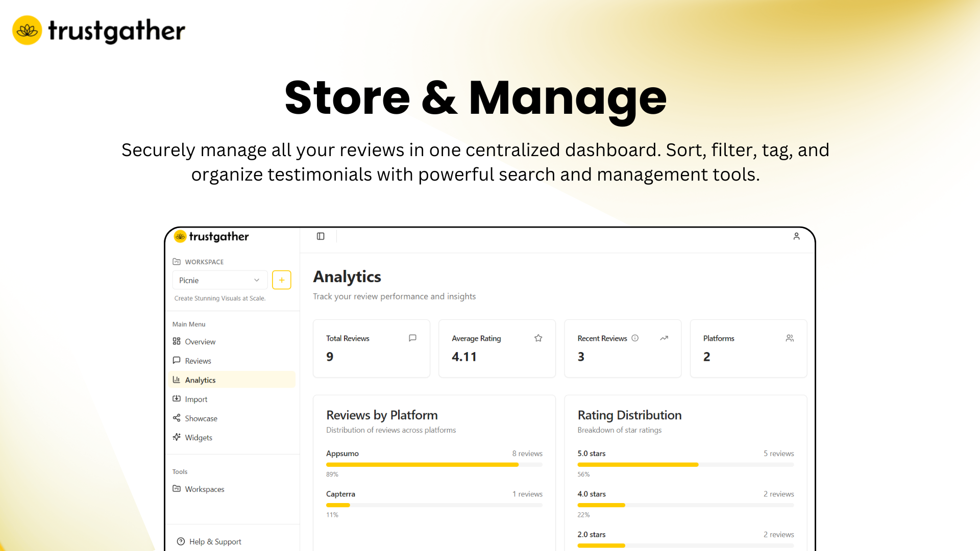980x551 pixels.
Task: Select the Widgets sparkle icon
Action: coord(177,437)
